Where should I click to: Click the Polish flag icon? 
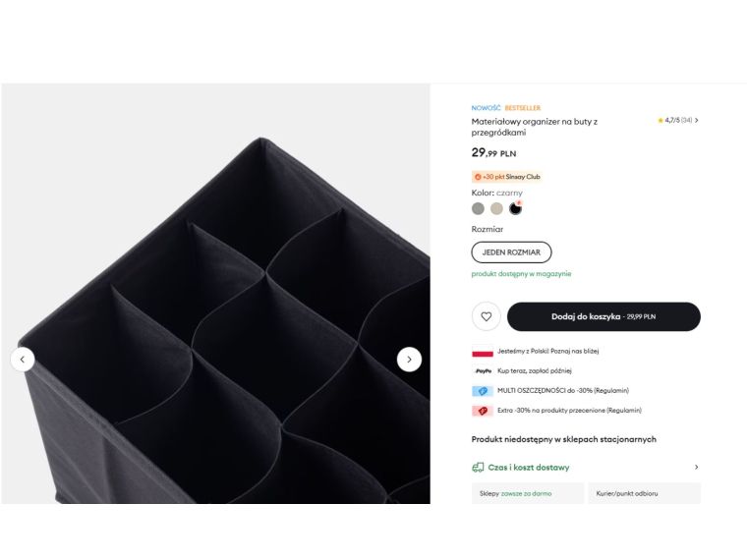(483, 351)
